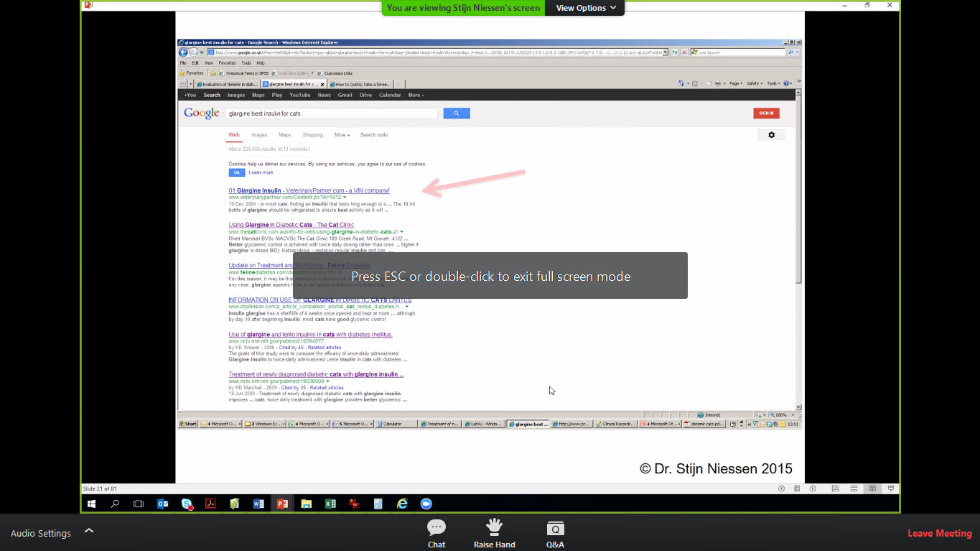Open 01 Glargine Insulin VeterinaryPartner result
This screenshot has width=980, height=551.
coord(309,190)
